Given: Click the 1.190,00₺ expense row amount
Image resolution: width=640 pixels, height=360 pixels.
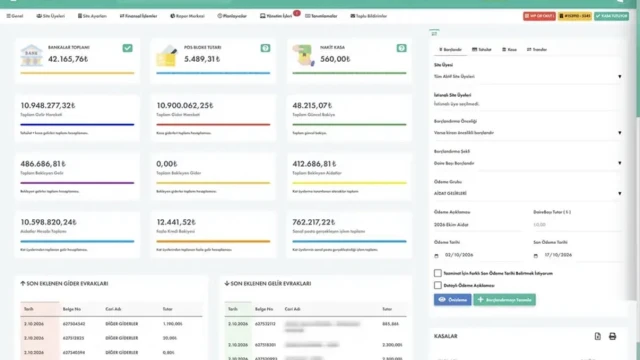Looking at the screenshot, I should tap(173, 324).
